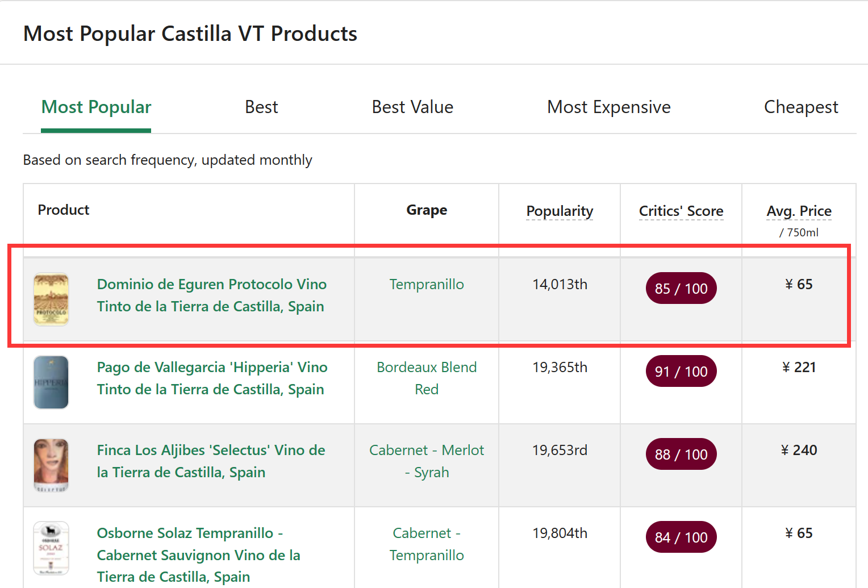
Task: Click the Avg. Price column header
Action: [x=799, y=211]
